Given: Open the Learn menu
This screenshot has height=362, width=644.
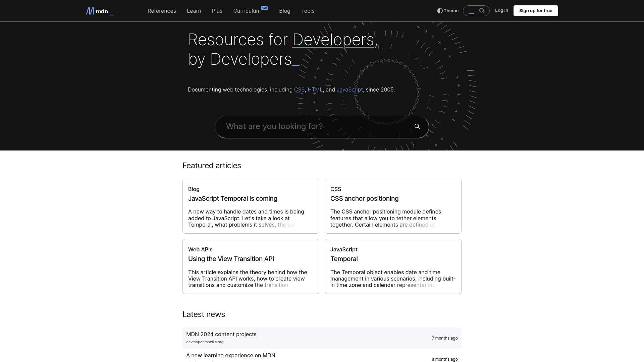Looking at the screenshot, I should tap(194, 11).
